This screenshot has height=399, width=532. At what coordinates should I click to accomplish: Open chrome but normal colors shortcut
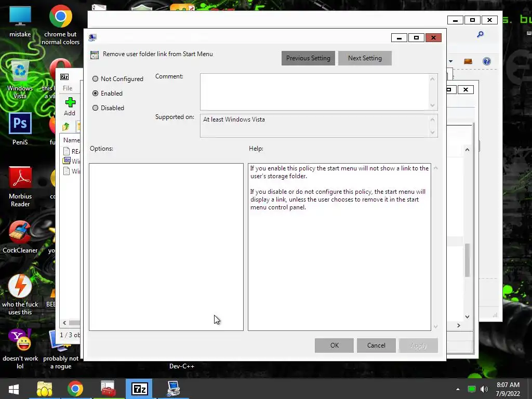[60, 25]
